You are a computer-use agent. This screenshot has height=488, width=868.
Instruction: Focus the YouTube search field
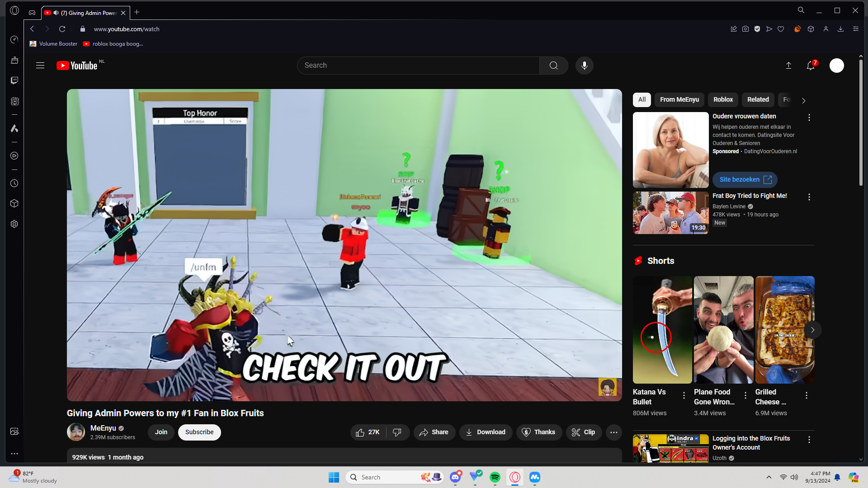click(x=418, y=66)
